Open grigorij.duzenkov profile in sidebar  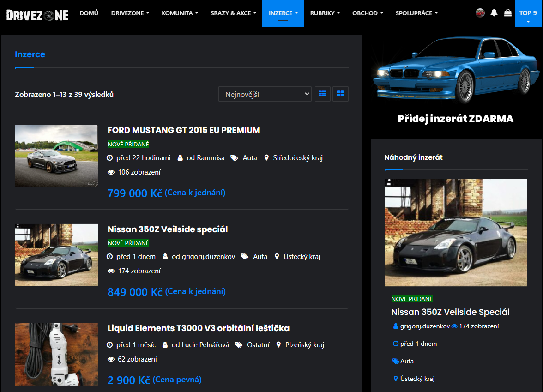(x=425, y=326)
